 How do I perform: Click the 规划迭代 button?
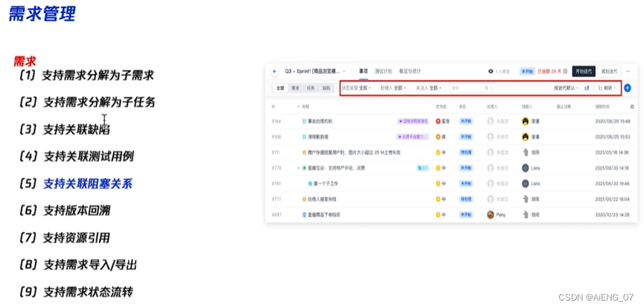pos(609,71)
